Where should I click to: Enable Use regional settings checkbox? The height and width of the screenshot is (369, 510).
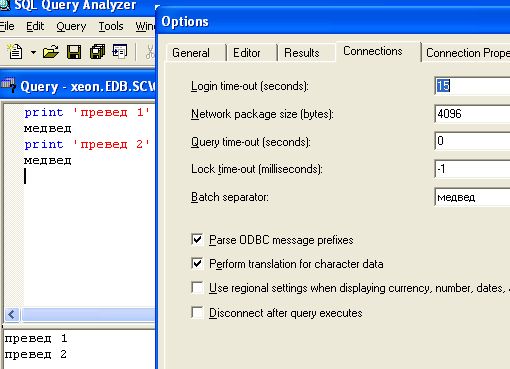click(197, 287)
